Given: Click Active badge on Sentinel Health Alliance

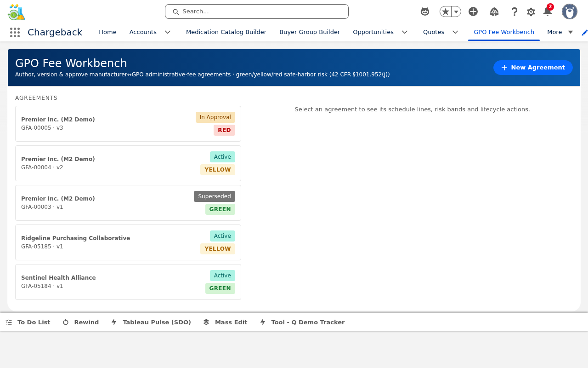Looking at the screenshot, I should 222,276.
